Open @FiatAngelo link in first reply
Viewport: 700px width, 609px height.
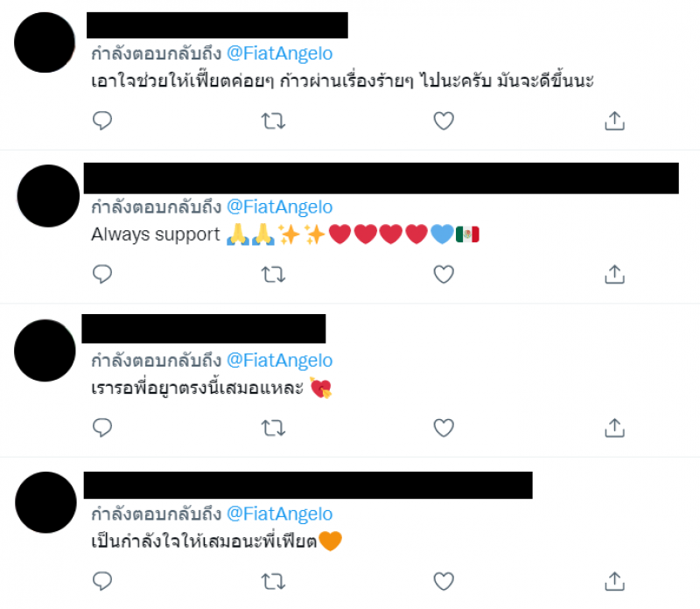tap(280, 53)
